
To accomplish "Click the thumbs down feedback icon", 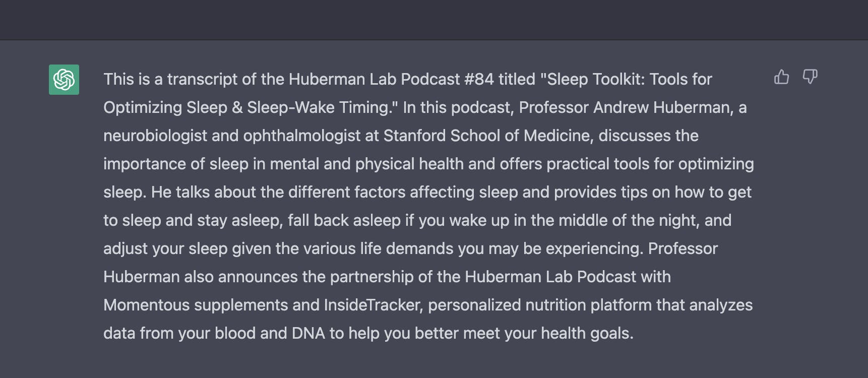I will pyautogui.click(x=810, y=77).
